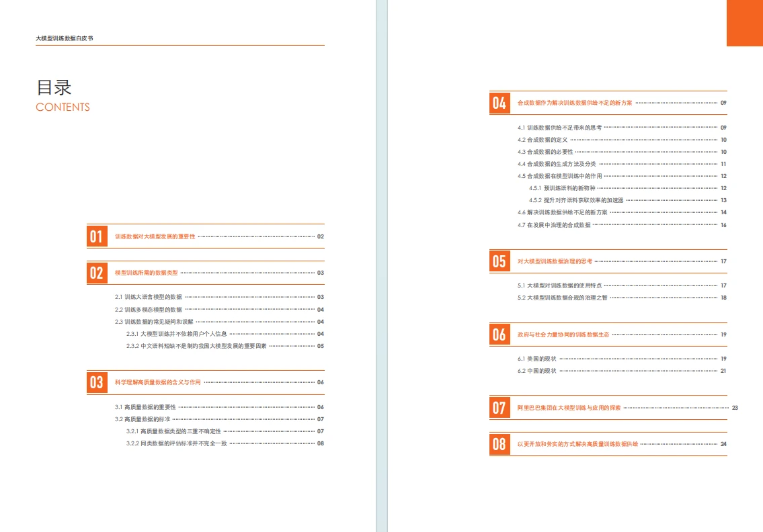Click the 目录 title

54,87
